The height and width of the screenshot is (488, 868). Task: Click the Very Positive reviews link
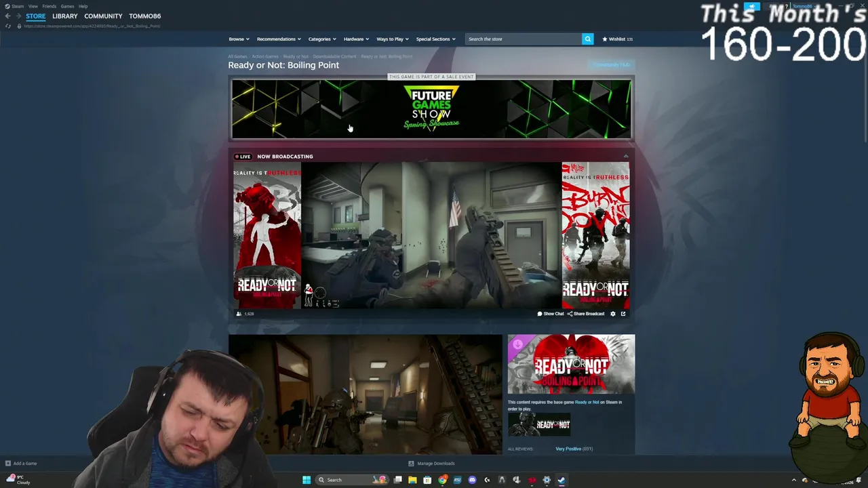pyautogui.click(x=568, y=449)
